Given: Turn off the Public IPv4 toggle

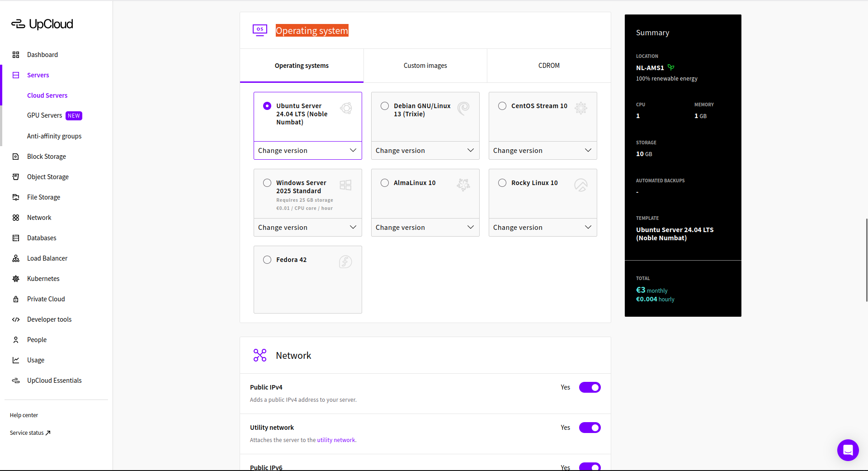Looking at the screenshot, I should (590, 387).
